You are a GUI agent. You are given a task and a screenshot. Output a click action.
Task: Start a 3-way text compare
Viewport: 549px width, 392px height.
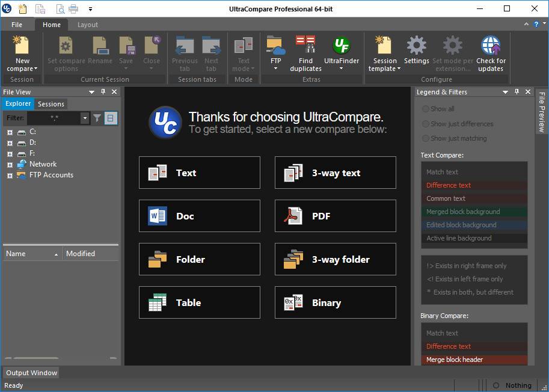coord(336,173)
